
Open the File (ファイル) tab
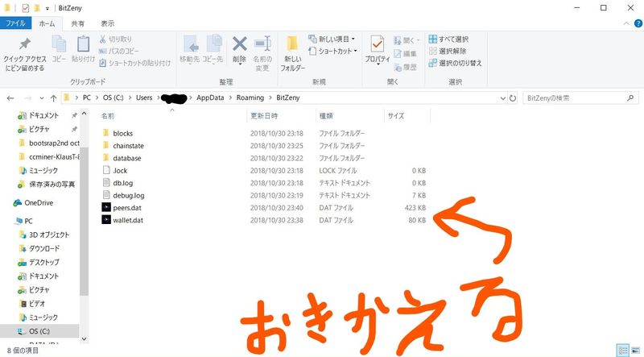click(x=15, y=23)
